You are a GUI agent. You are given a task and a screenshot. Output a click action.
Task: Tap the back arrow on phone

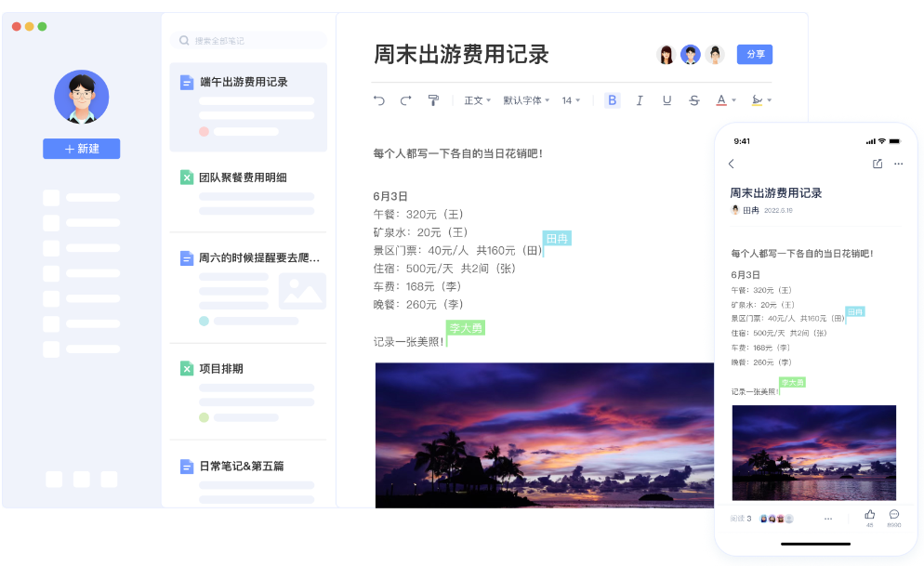click(732, 164)
